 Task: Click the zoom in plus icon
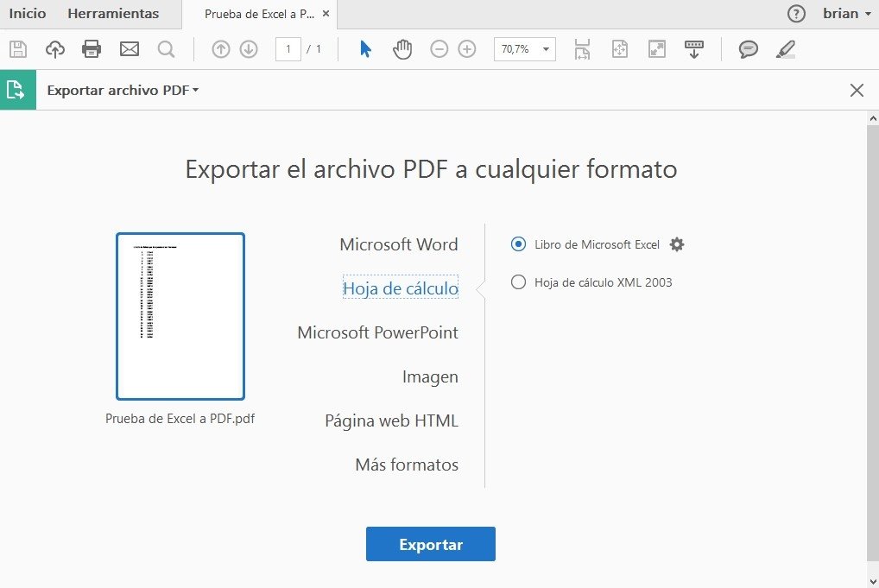tap(467, 49)
